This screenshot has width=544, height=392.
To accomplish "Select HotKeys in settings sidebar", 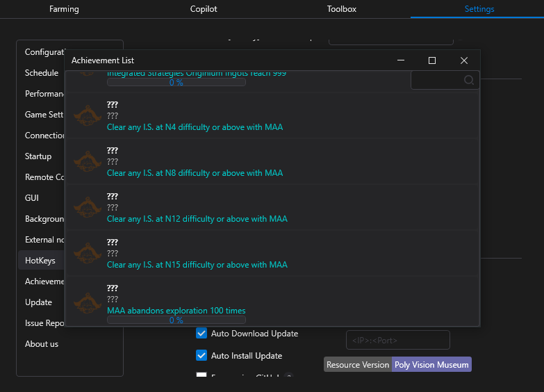I will [x=41, y=261].
